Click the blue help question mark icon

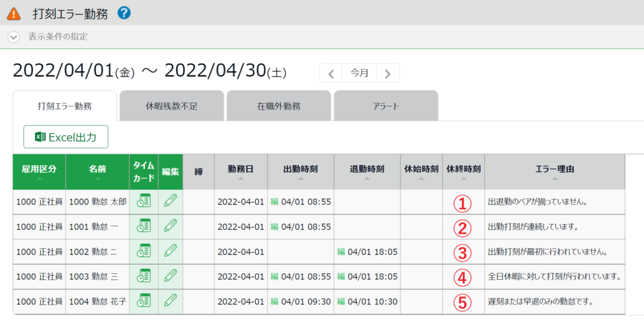pos(124,13)
